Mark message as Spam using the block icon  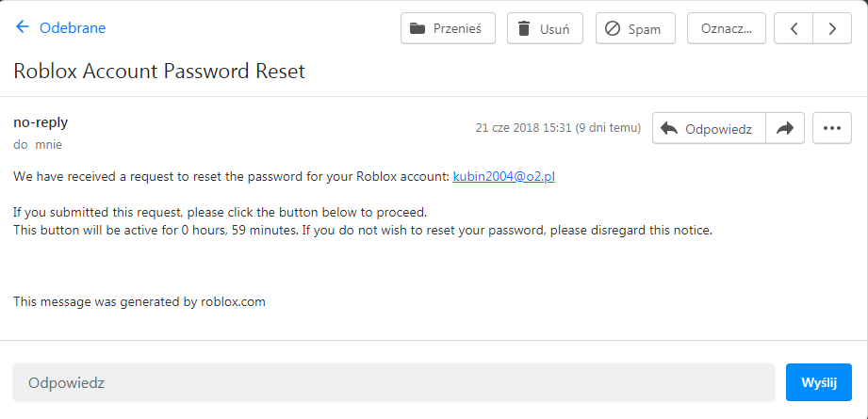(x=613, y=28)
